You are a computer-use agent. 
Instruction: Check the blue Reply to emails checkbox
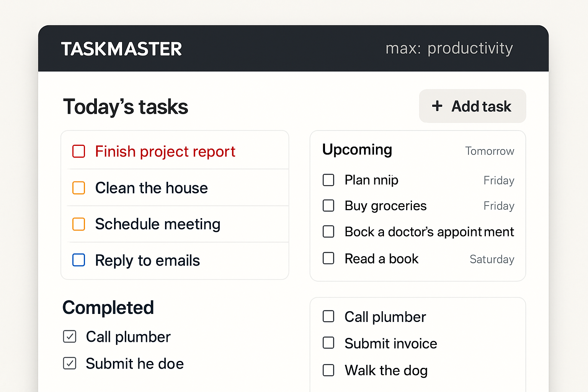pos(79,260)
